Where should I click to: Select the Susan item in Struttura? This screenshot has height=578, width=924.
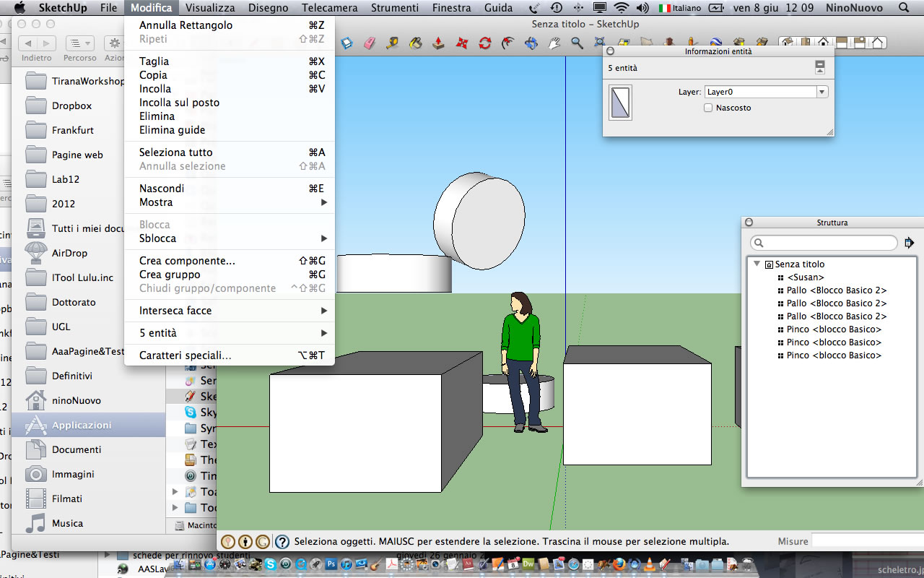coord(806,277)
